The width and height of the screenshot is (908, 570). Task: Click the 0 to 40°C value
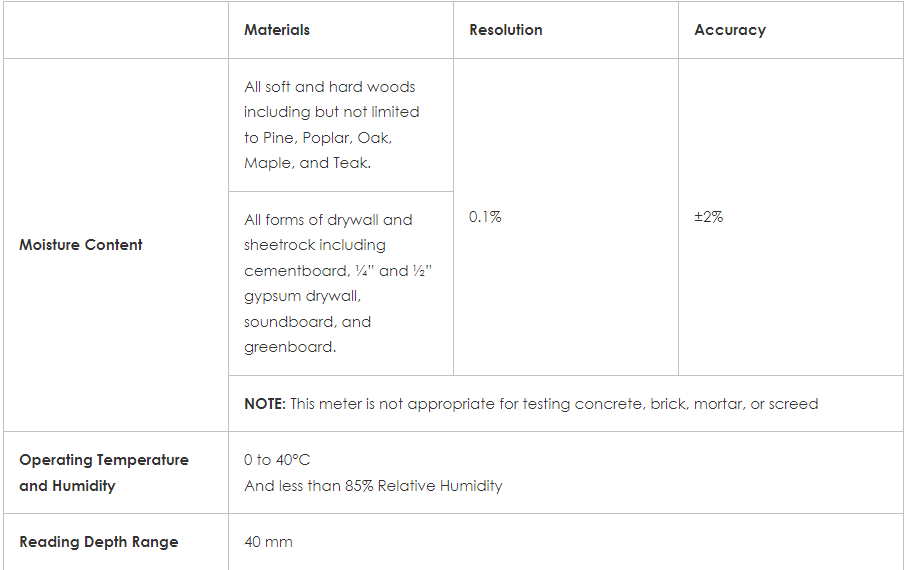tap(277, 460)
